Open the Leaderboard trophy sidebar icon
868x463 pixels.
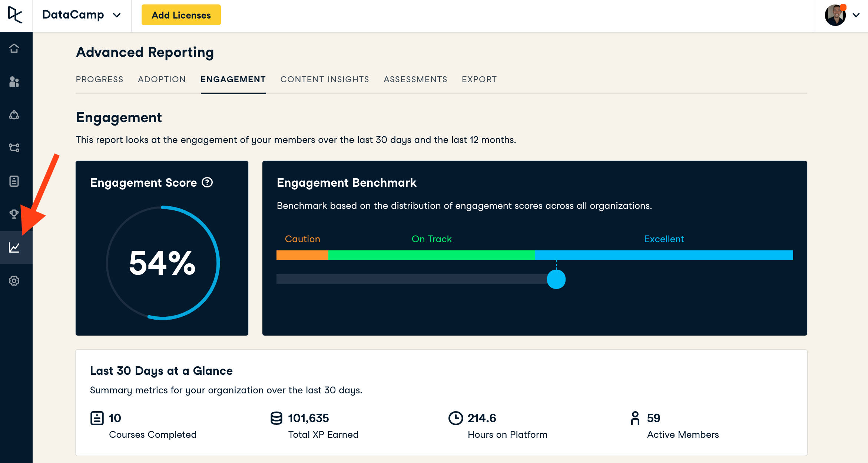(14, 214)
